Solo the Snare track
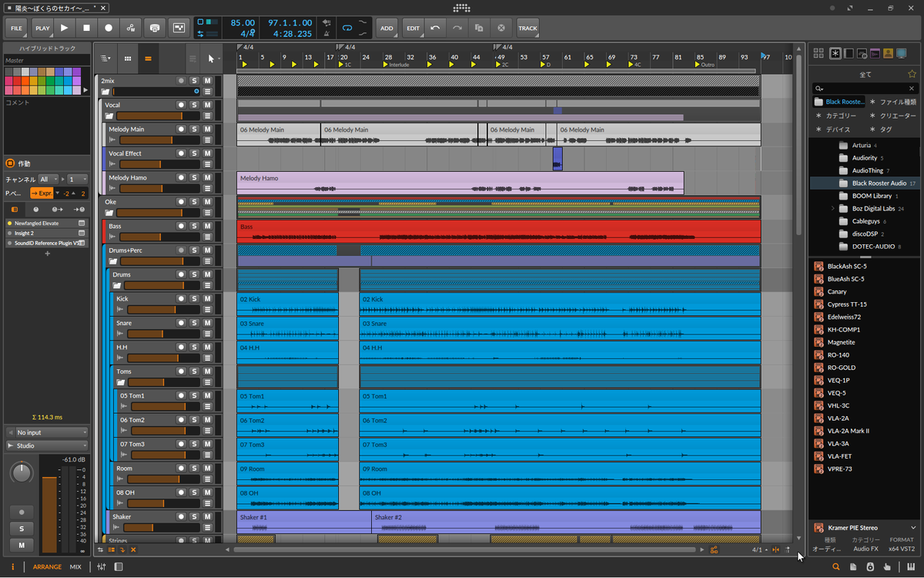This screenshot has width=924, height=578. coord(194,323)
